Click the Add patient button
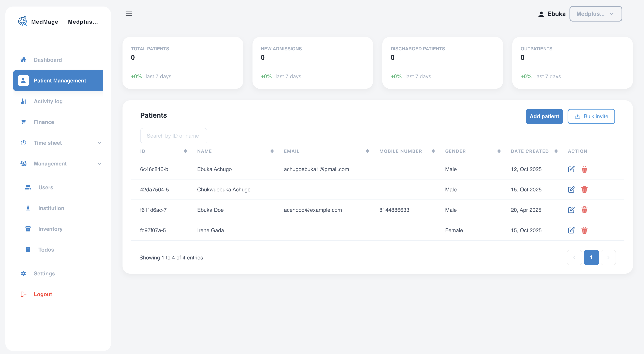Image resolution: width=644 pixels, height=354 pixels. pos(544,116)
